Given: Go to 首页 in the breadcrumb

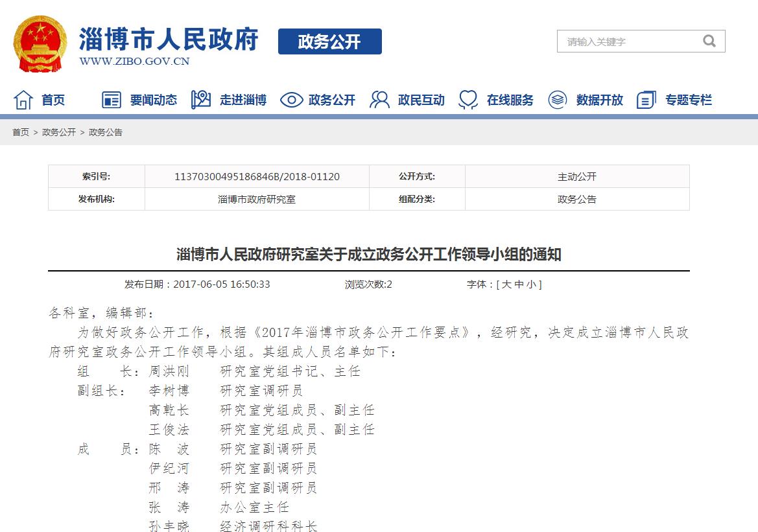Looking at the screenshot, I should tap(21, 132).
